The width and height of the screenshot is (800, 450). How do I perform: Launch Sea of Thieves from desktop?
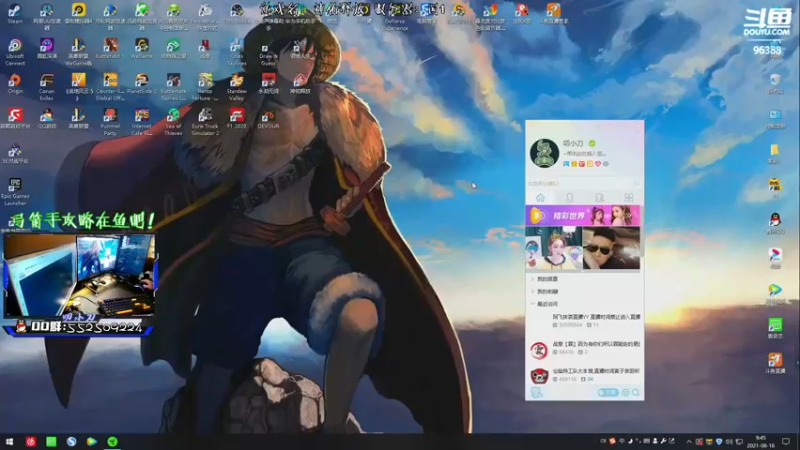173,121
